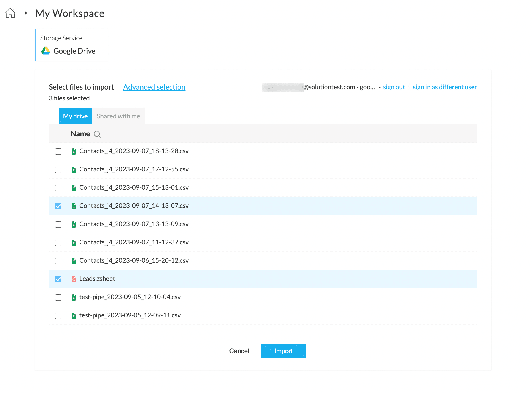Viewport: 532px width, 393px height.
Task: Uncheck the Leads.zsheet checkbox
Action: pos(58,279)
